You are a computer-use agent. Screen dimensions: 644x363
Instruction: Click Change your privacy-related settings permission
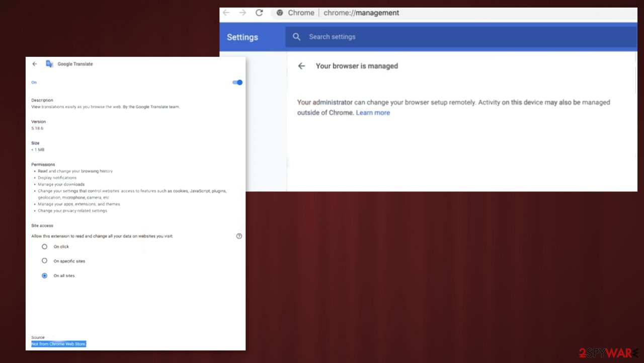[x=72, y=210]
